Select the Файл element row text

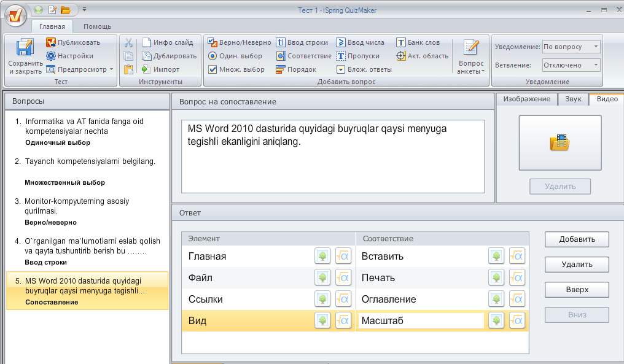pyautogui.click(x=200, y=277)
